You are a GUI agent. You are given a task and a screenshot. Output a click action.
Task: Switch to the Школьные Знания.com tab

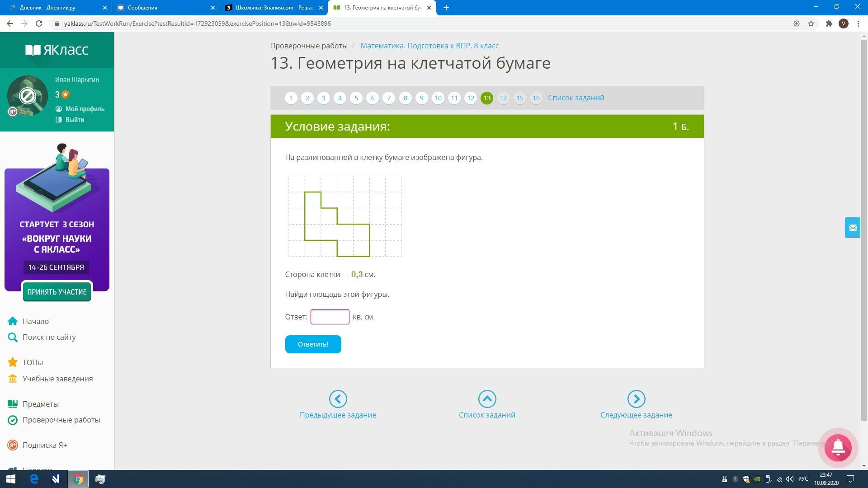point(274,8)
